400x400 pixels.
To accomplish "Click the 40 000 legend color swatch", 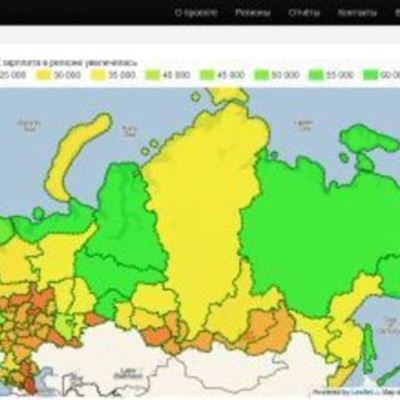I will coord(152,75).
